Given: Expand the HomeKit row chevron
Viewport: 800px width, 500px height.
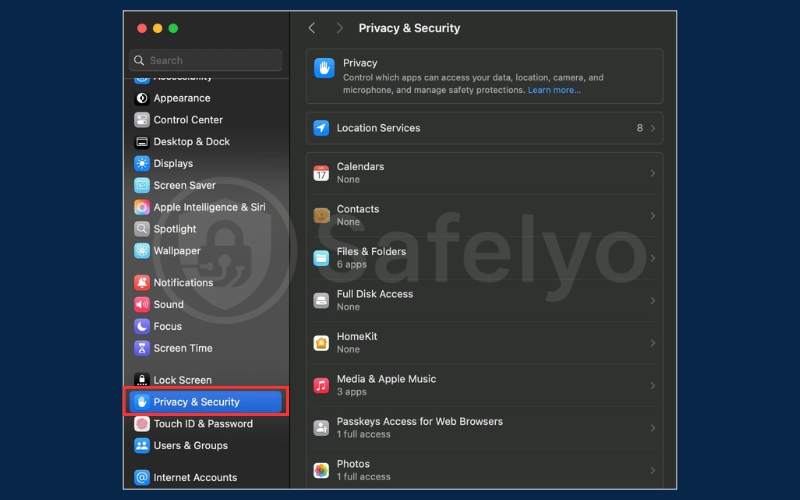Looking at the screenshot, I should coord(653,343).
